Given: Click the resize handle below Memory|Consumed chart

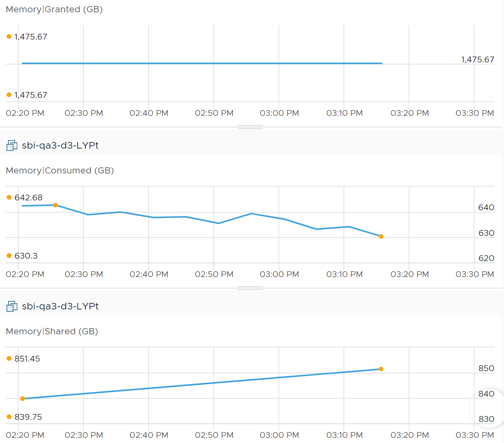Looking at the screenshot, I should pos(250,288).
